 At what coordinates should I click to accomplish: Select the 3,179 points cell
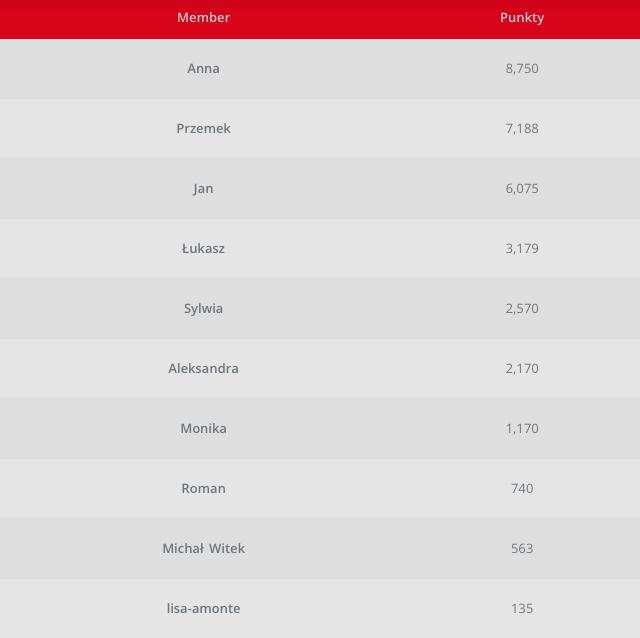(x=522, y=248)
